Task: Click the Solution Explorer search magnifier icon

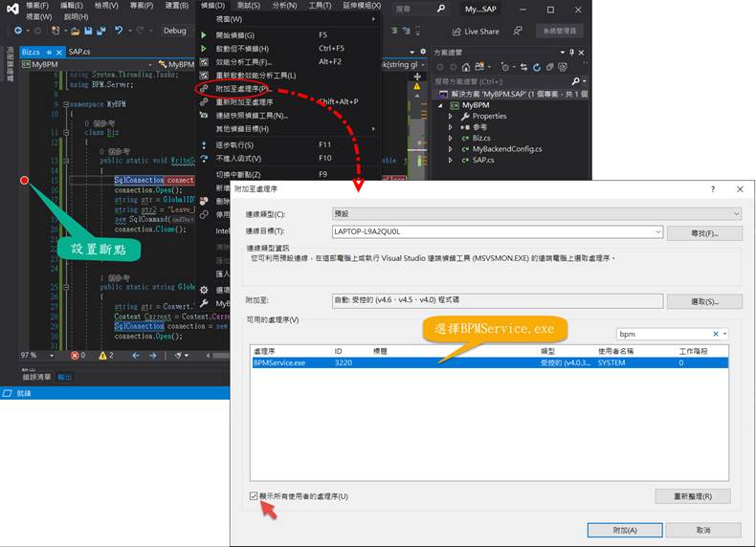Action: (575, 81)
